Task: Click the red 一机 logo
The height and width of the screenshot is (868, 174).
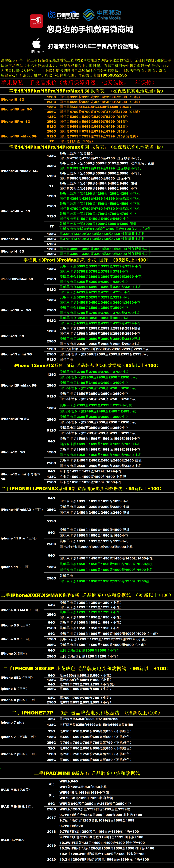Action: click(x=36, y=21)
